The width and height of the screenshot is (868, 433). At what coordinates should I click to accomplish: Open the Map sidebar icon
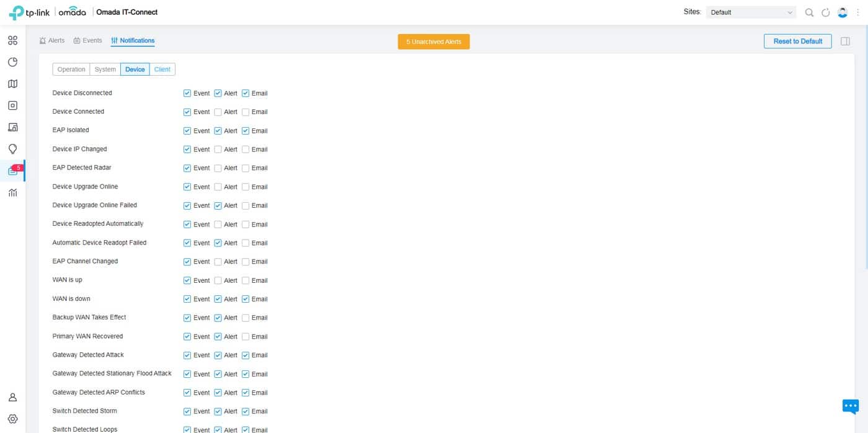[12, 84]
